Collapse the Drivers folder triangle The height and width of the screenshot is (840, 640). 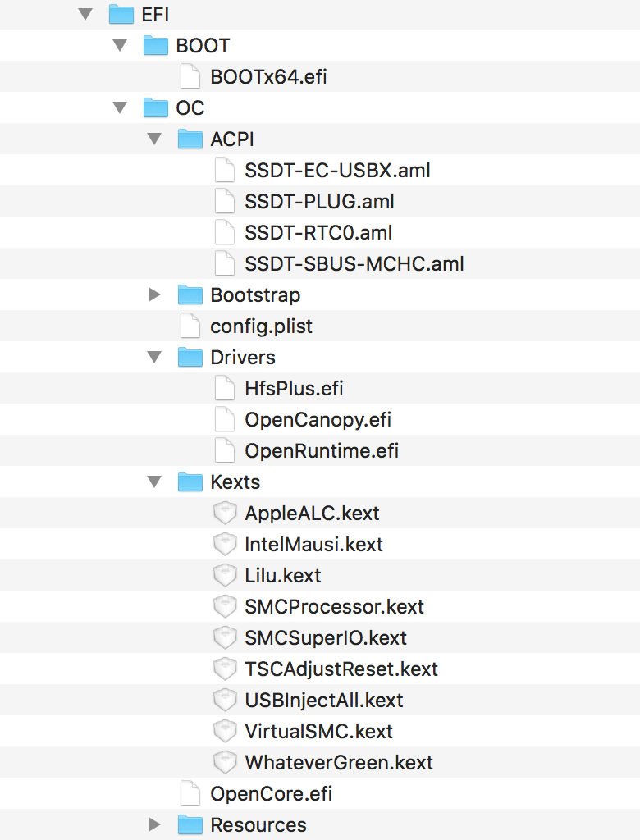click(154, 357)
